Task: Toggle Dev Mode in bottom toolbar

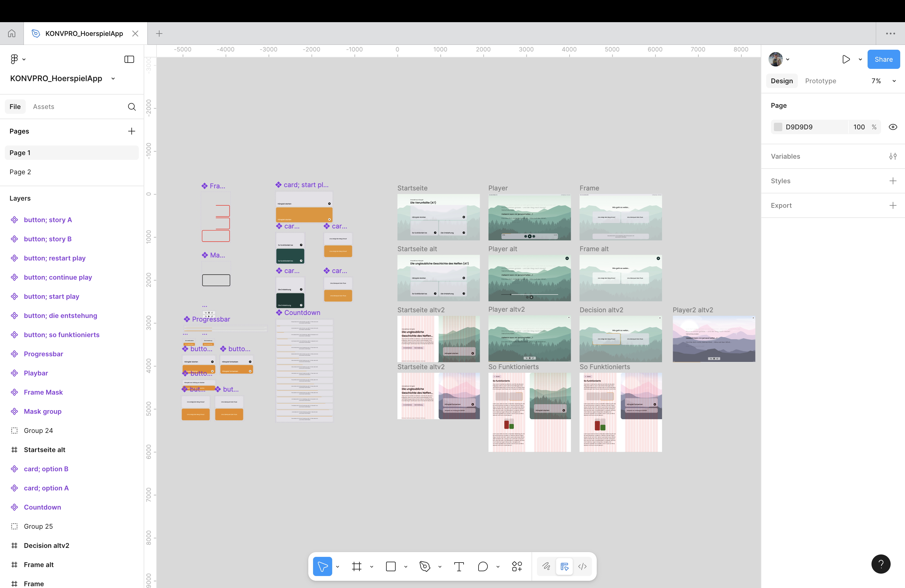Action: coord(582,566)
